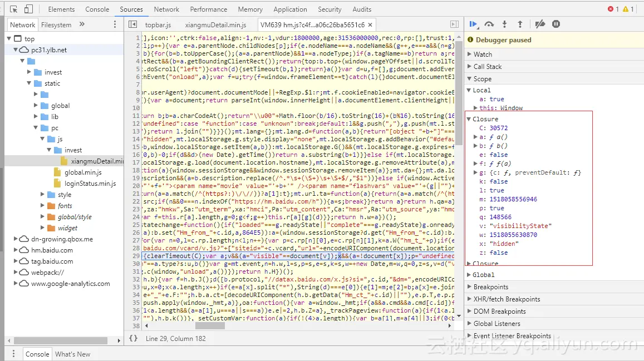Open the Elements panel tab
The width and height of the screenshot is (644, 361).
61,9
